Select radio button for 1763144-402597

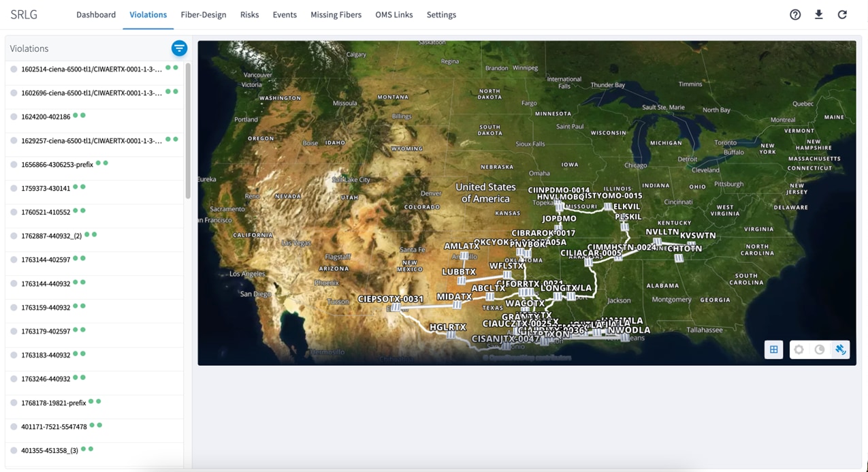point(14,260)
